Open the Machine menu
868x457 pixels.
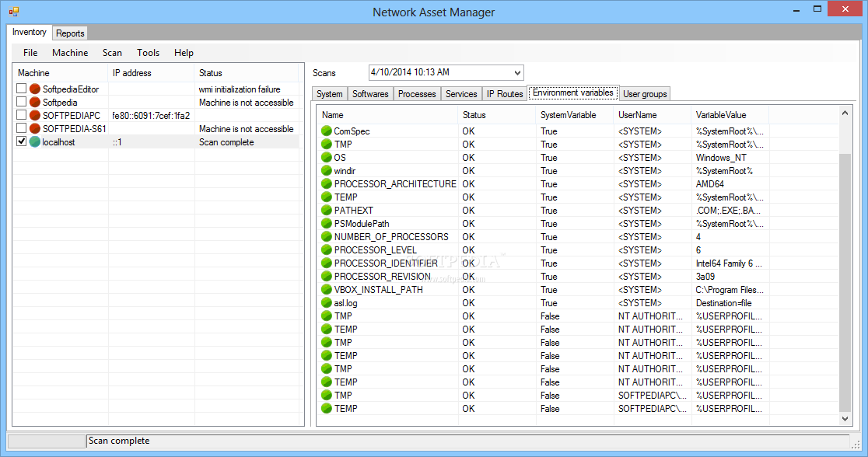70,53
